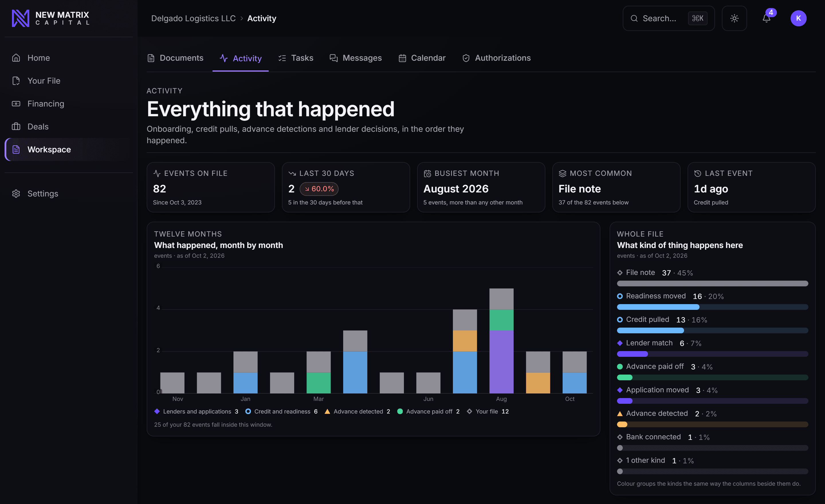Click the Busiest Month calendar icon
This screenshot has width=825, height=504.
click(427, 173)
